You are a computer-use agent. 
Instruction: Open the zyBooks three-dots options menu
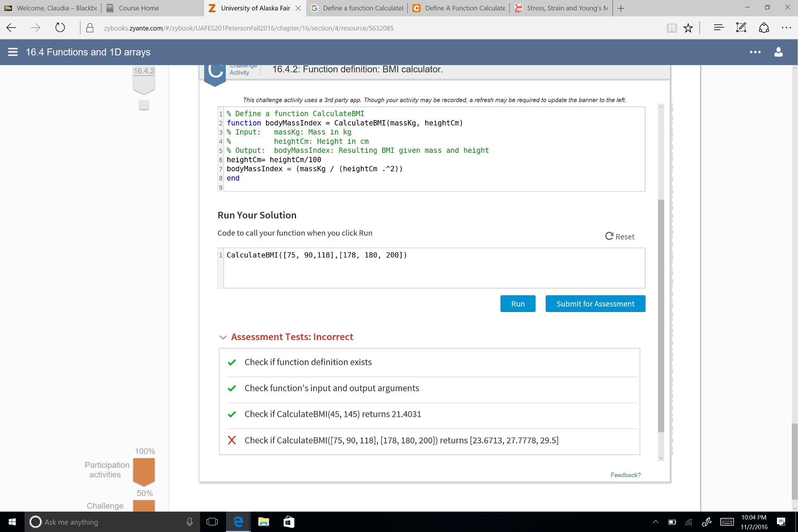tap(755, 52)
